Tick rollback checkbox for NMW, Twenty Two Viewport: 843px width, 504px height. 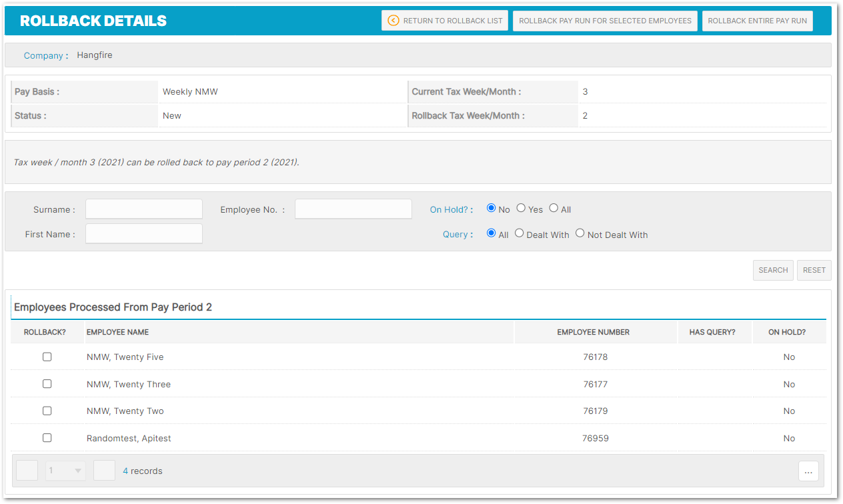[47, 411]
